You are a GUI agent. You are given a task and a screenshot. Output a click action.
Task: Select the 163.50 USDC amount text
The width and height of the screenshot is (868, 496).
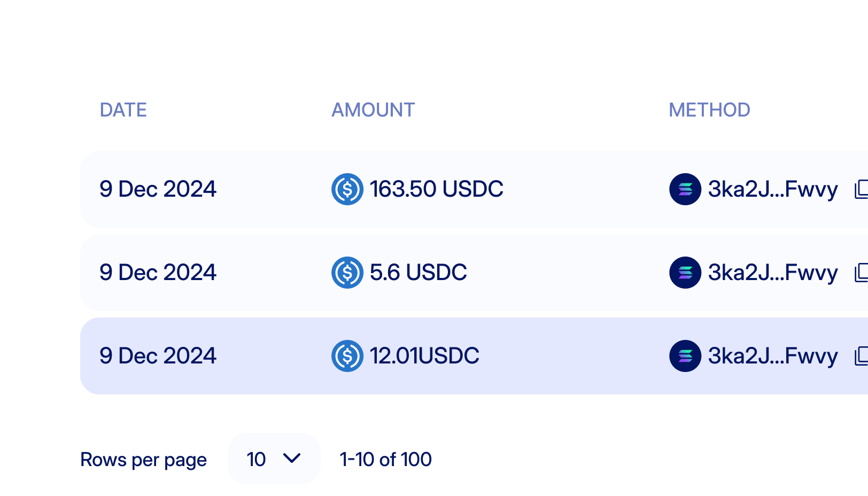coord(436,189)
